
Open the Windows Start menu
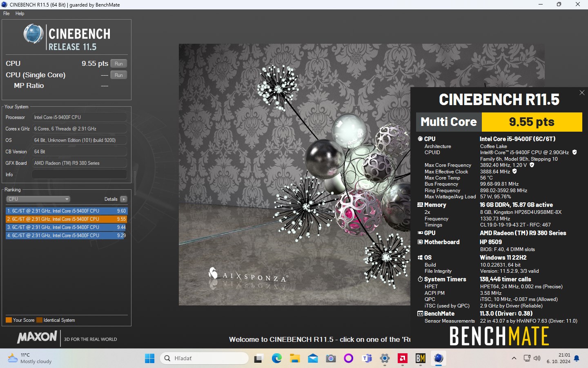150,359
